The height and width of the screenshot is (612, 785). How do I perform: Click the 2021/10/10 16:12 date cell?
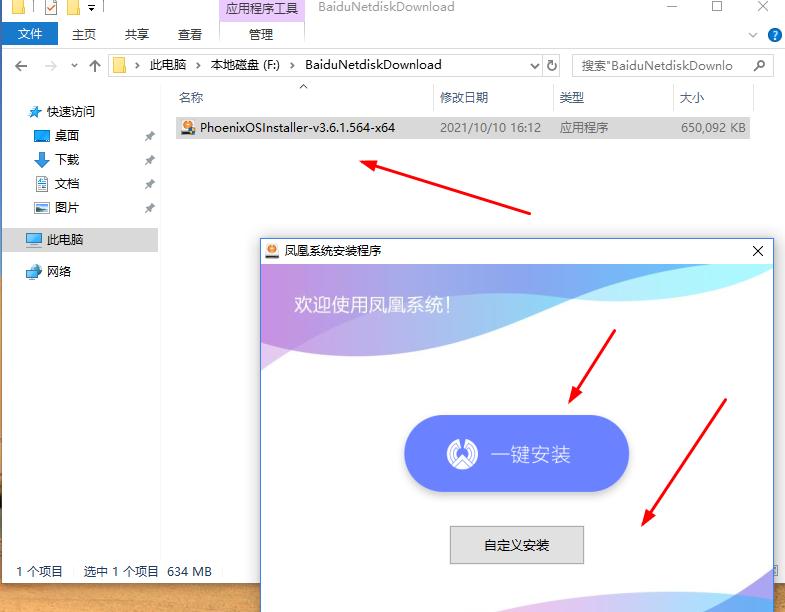(490, 128)
